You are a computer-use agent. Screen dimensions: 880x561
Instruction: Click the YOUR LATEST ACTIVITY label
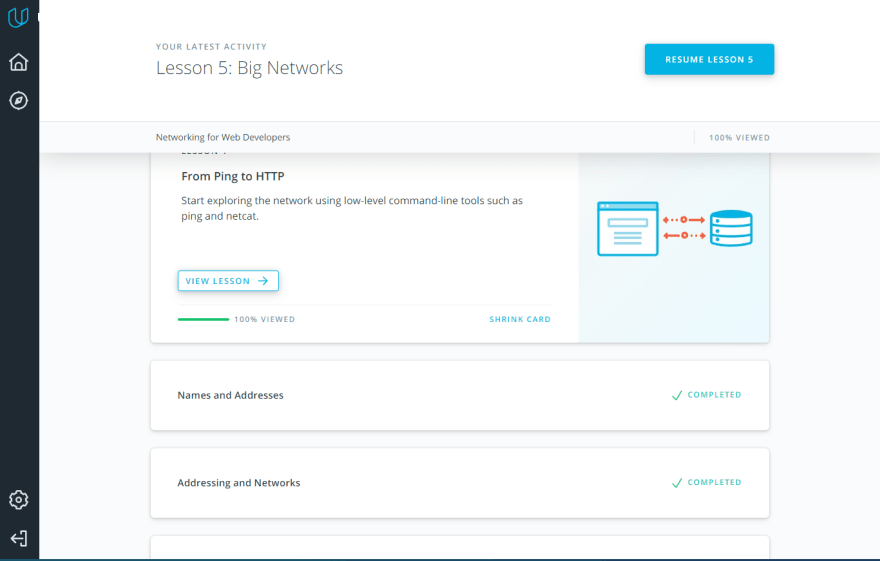[x=211, y=47]
